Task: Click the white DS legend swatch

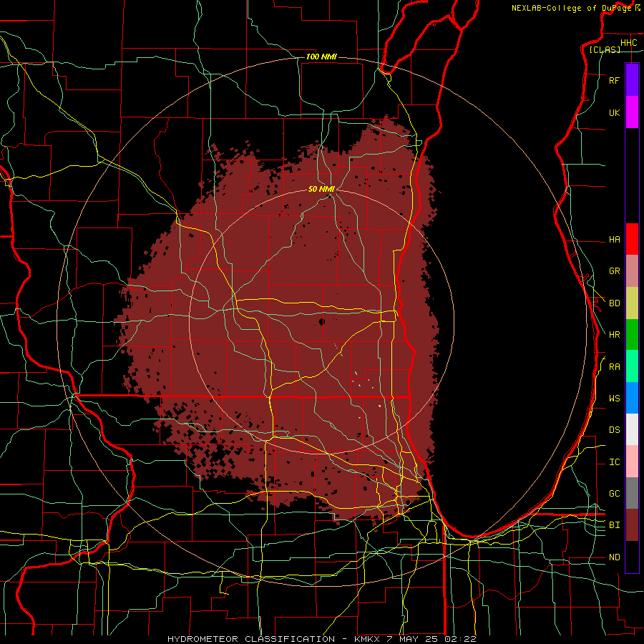Action: [632, 429]
